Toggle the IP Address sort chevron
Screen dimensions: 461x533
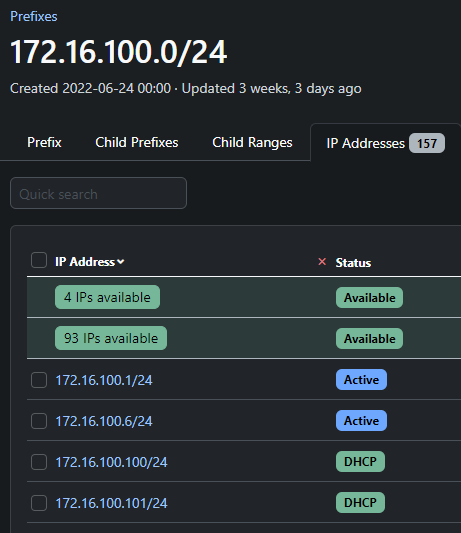[121, 262]
